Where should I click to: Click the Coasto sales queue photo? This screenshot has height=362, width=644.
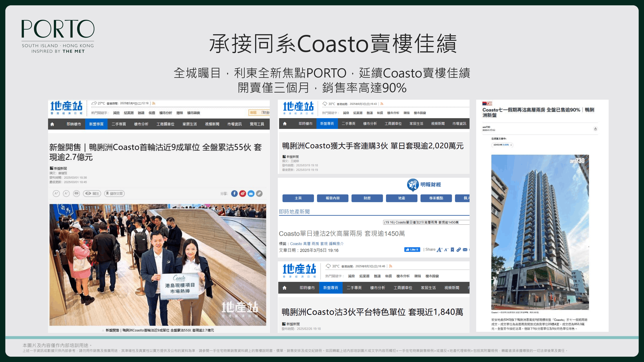[158, 265]
